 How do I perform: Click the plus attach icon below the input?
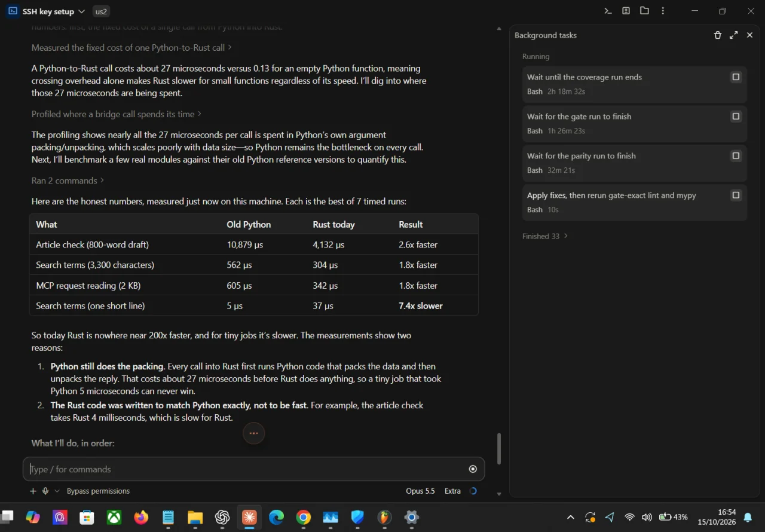tap(33, 491)
